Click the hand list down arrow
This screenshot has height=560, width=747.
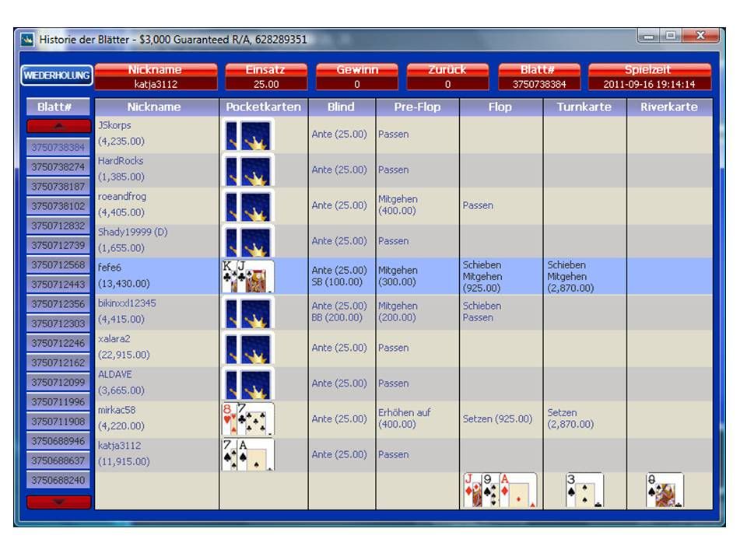pos(58,502)
